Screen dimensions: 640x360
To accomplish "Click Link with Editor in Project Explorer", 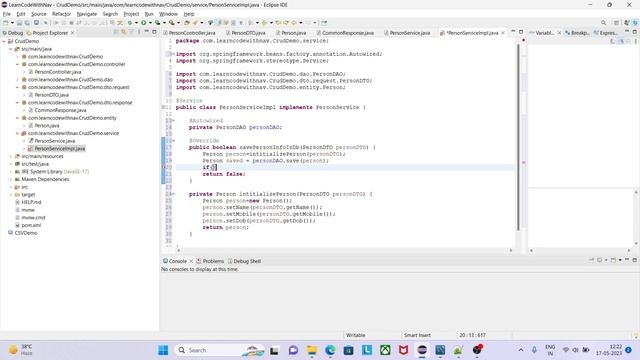I will point(124,32).
